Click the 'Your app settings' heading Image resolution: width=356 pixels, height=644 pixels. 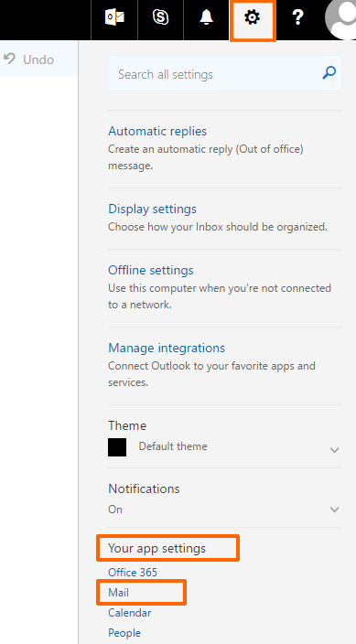click(x=157, y=548)
